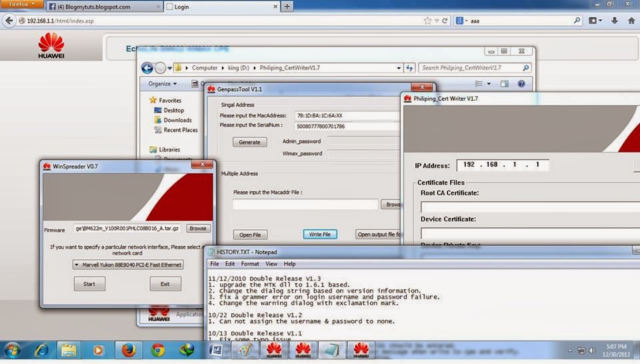Click Generate in GenpassTool
Screen dimensions: 640x364
249,142
